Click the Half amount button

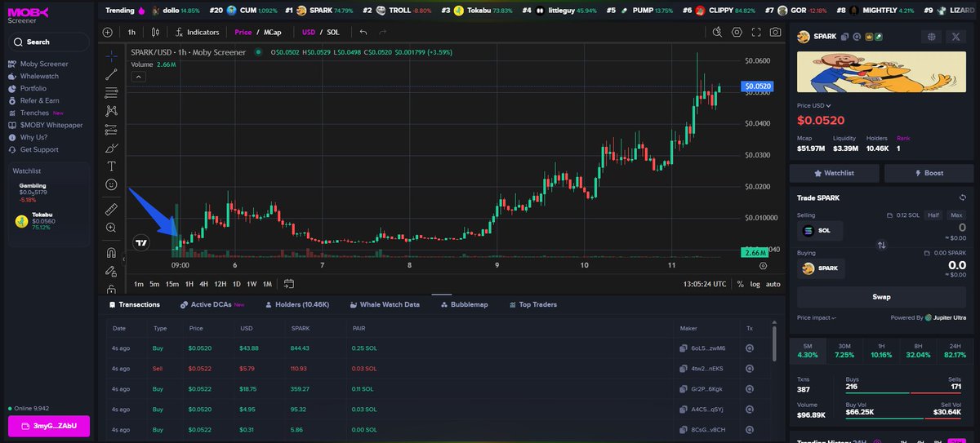tap(933, 215)
